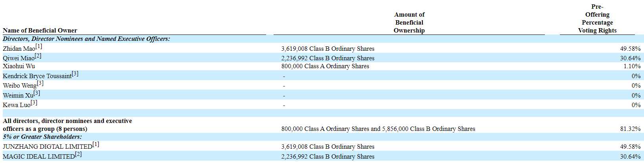Click footnote [1] next to Zhidan Mao
Image resolution: width=644 pixels, height=163 pixels.
click(39, 46)
